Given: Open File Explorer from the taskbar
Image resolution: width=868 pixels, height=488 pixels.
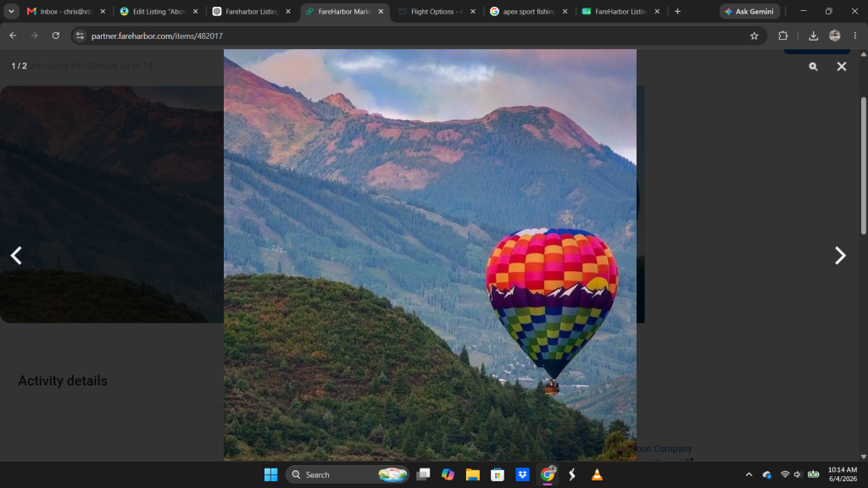Looking at the screenshot, I should click(x=473, y=474).
